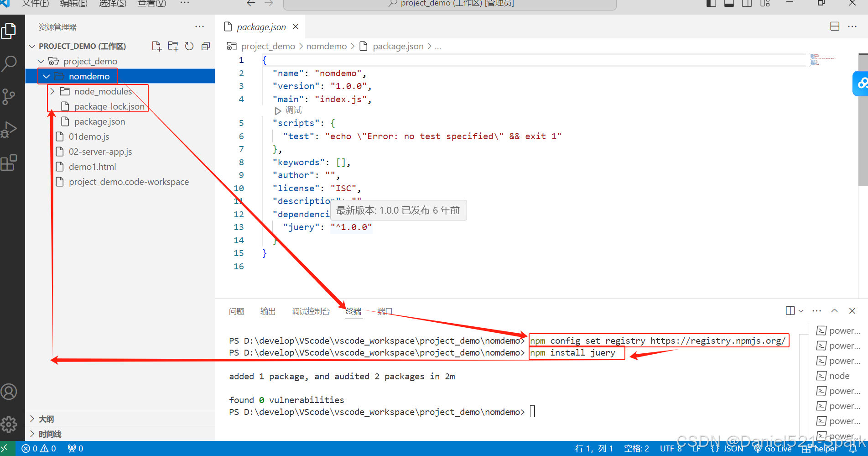Show errors and warnings in status bar
Viewport: 868px width, 456px height.
39,448
